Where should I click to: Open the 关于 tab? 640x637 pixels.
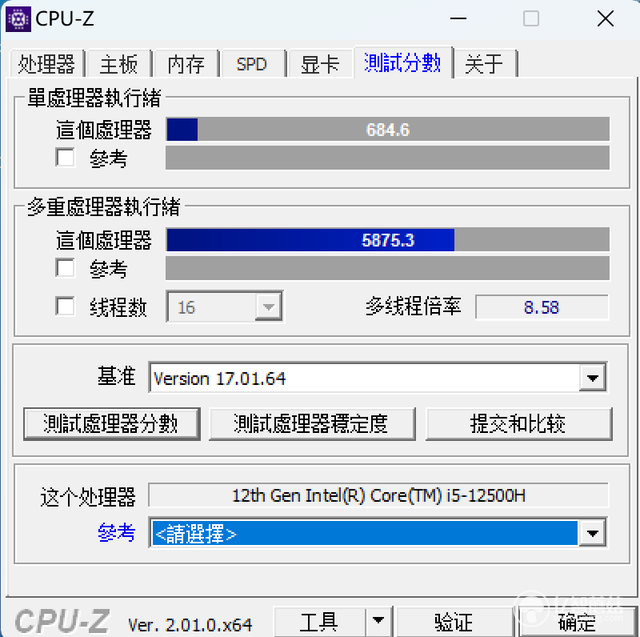click(484, 64)
